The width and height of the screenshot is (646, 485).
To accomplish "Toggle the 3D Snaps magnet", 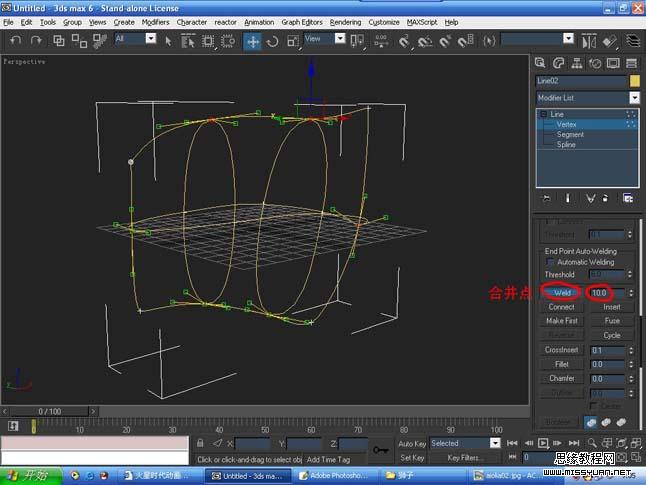I will tap(404, 41).
